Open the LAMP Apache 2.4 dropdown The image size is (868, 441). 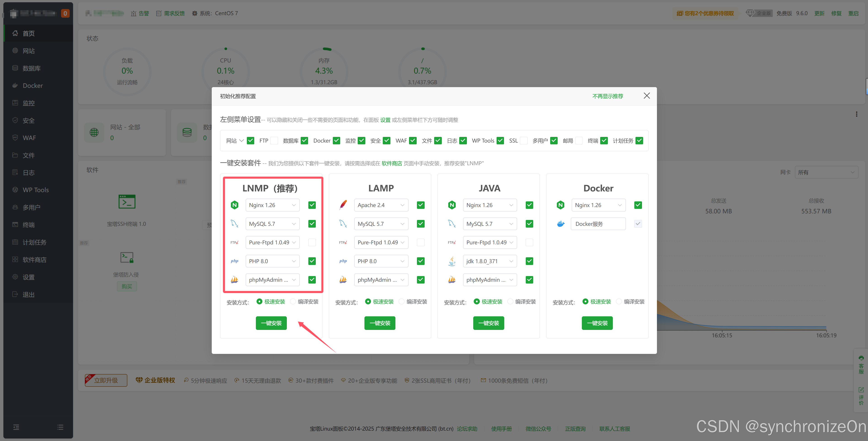381,205
